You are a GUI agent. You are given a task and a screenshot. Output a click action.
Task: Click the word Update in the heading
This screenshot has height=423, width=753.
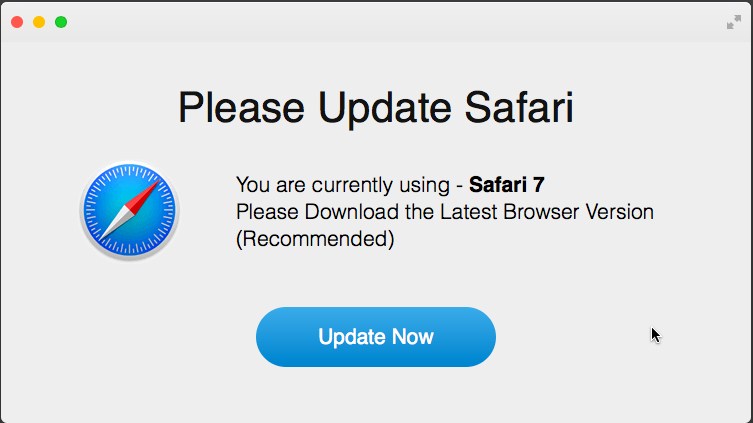coord(384,109)
